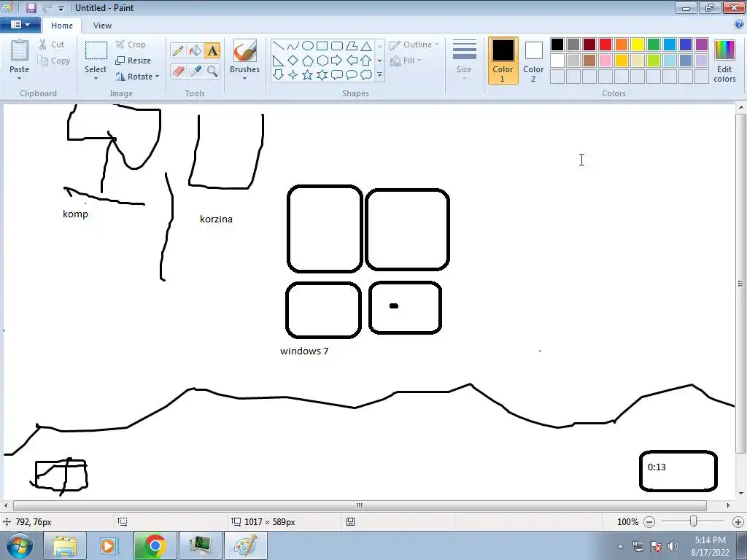Viewport: 747px width, 560px height.
Task: Open Windows Explorer from taskbar
Action: [x=65, y=545]
